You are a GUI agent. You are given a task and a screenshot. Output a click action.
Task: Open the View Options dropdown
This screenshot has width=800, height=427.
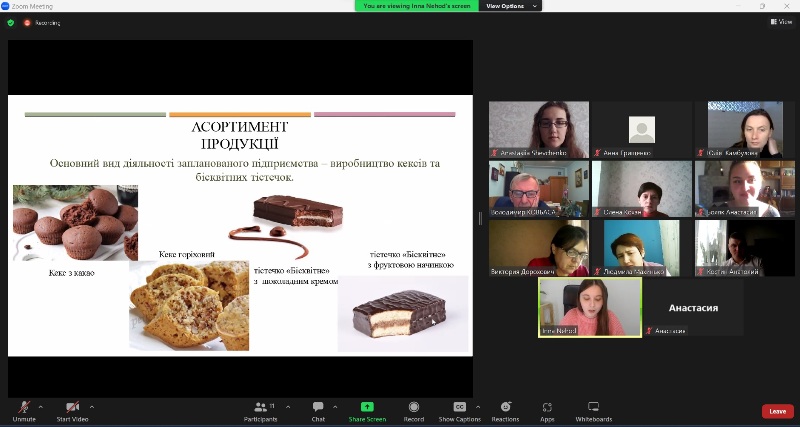coord(510,6)
